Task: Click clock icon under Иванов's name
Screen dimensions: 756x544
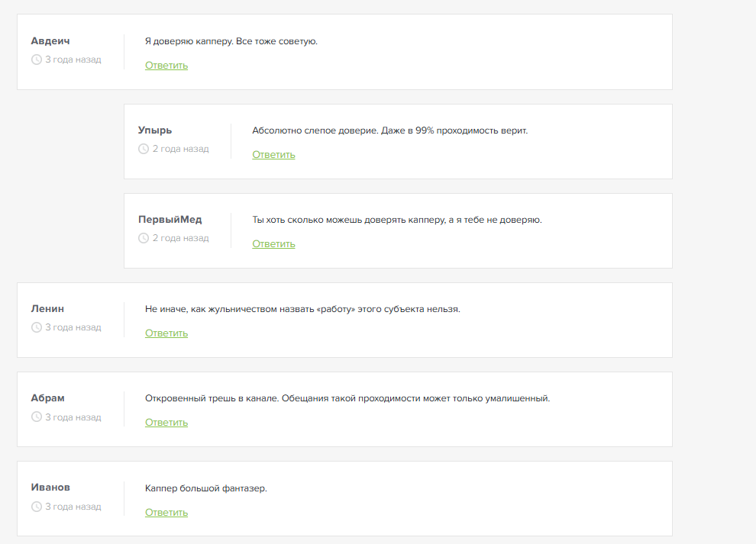Action: (x=36, y=507)
